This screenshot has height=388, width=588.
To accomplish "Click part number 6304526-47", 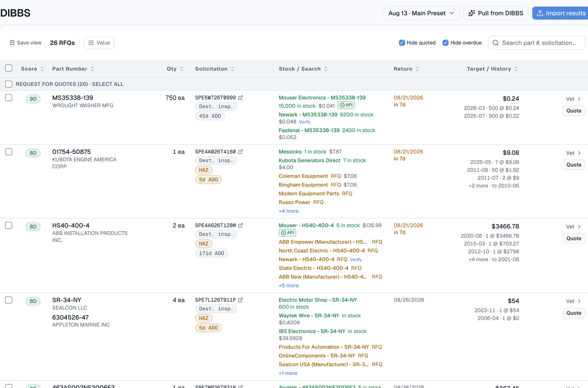I will (x=71, y=317).
